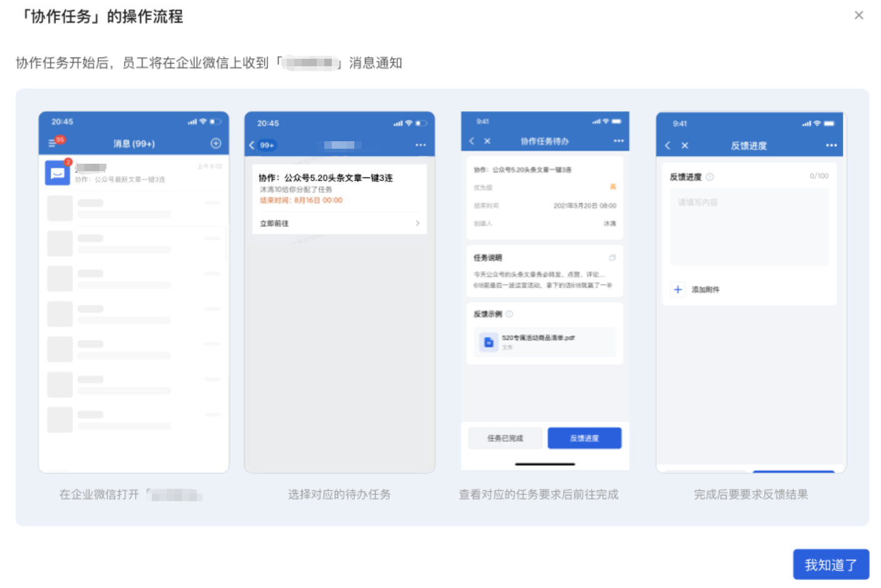This screenshot has height=588, width=881.
Task: Click the plus icon for 添加附件
Action: pos(678,289)
